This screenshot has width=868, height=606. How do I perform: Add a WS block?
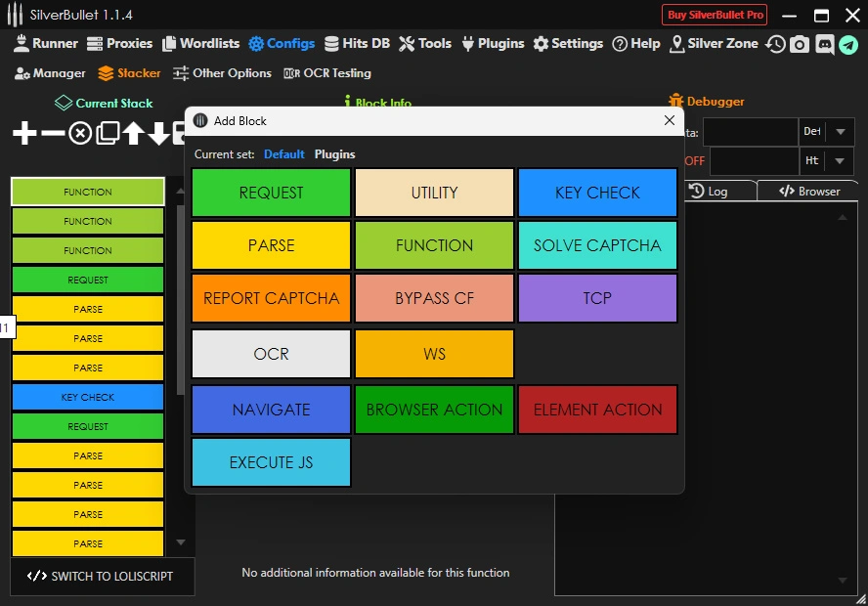coord(435,354)
